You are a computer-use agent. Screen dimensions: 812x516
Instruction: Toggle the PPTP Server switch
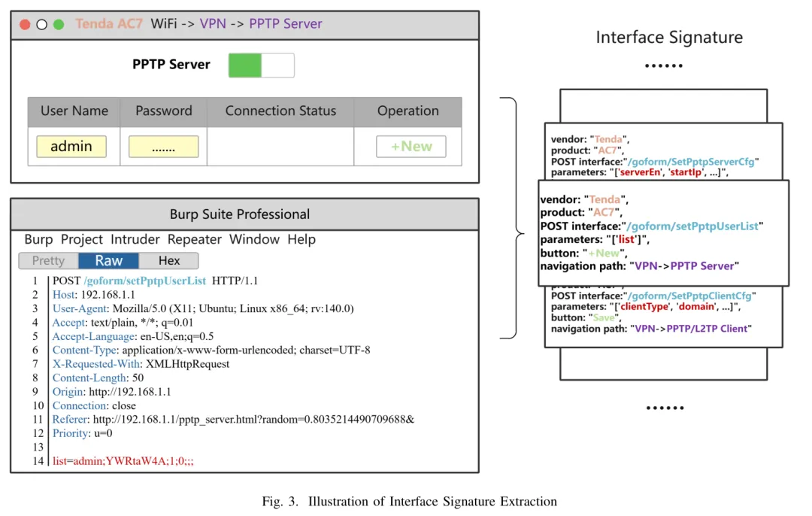pos(261,65)
